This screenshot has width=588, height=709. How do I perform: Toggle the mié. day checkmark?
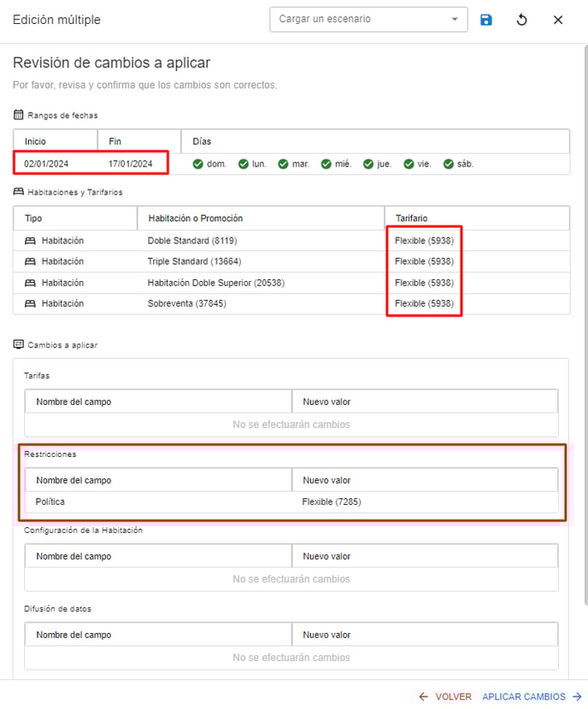tap(326, 164)
